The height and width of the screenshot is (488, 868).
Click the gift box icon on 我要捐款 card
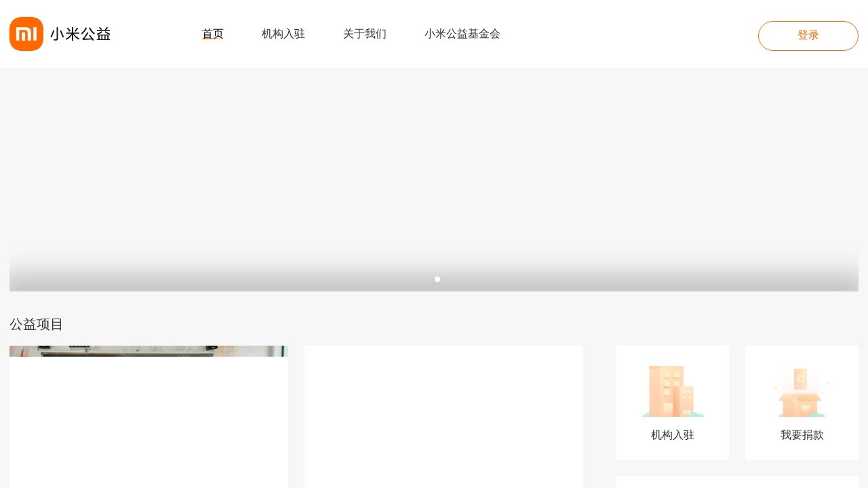point(802,391)
